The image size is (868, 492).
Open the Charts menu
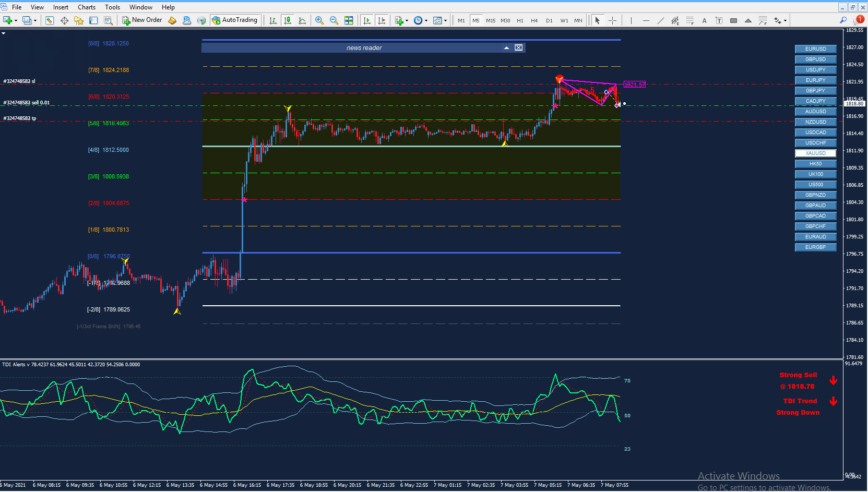[x=87, y=7]
